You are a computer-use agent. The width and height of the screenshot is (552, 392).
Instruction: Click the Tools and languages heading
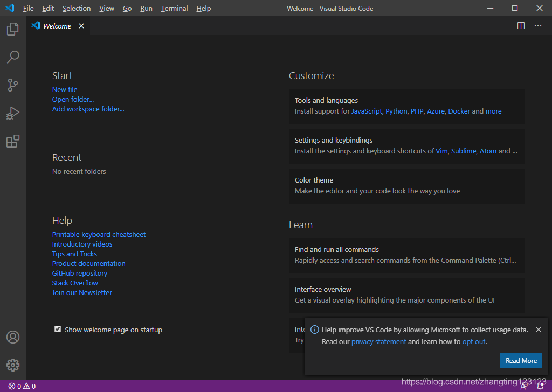(x=326, y=100)
